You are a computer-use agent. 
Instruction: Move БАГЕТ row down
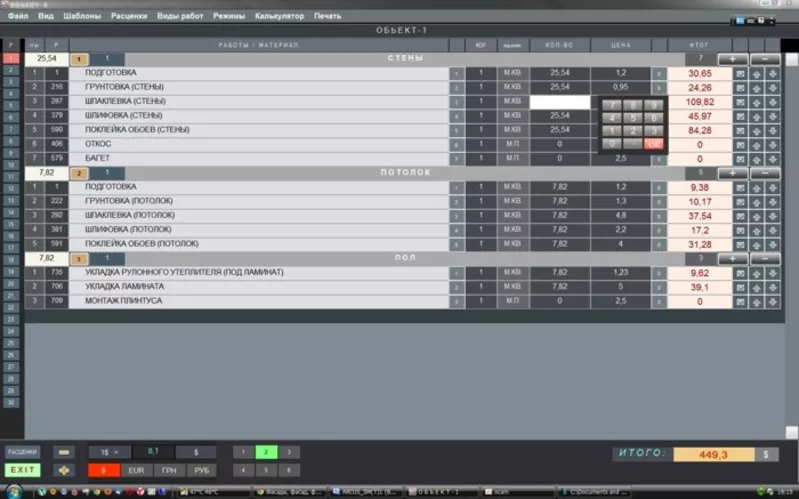pos(773,159)
